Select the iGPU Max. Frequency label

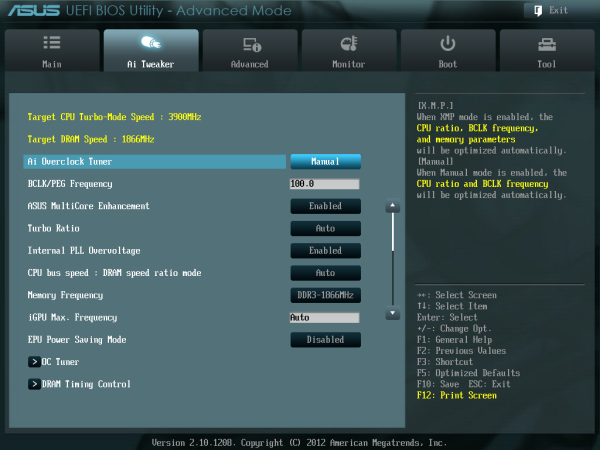coord(72,318)
